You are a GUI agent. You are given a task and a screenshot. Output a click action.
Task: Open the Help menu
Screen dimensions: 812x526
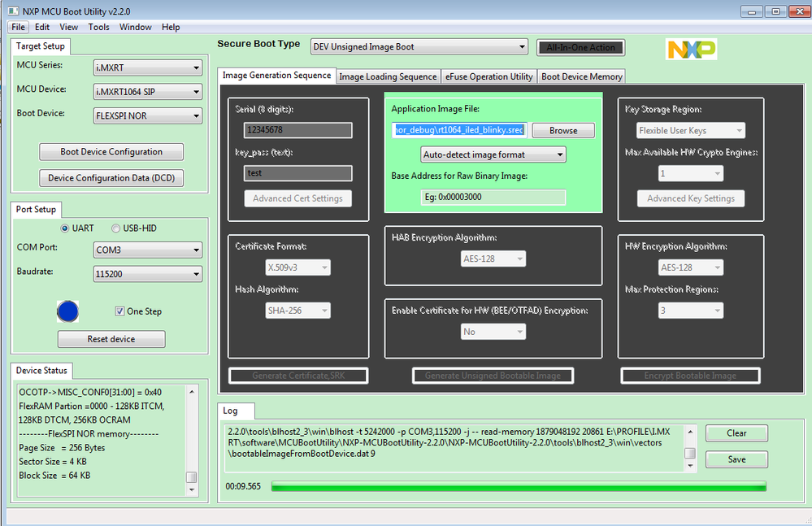(x=171, y=27)
